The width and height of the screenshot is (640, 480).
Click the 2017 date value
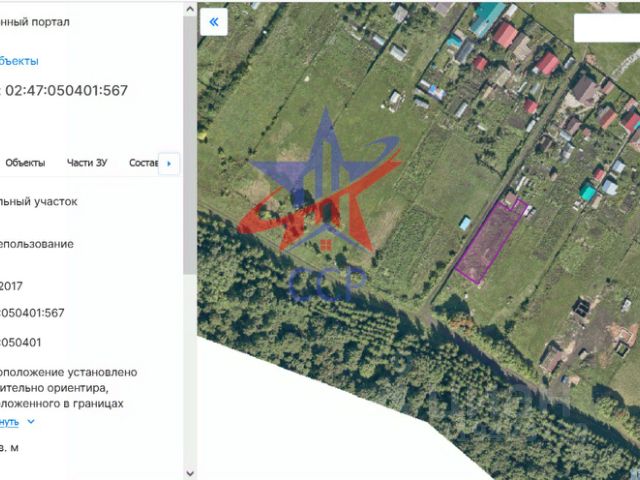(x=11, y=286)
